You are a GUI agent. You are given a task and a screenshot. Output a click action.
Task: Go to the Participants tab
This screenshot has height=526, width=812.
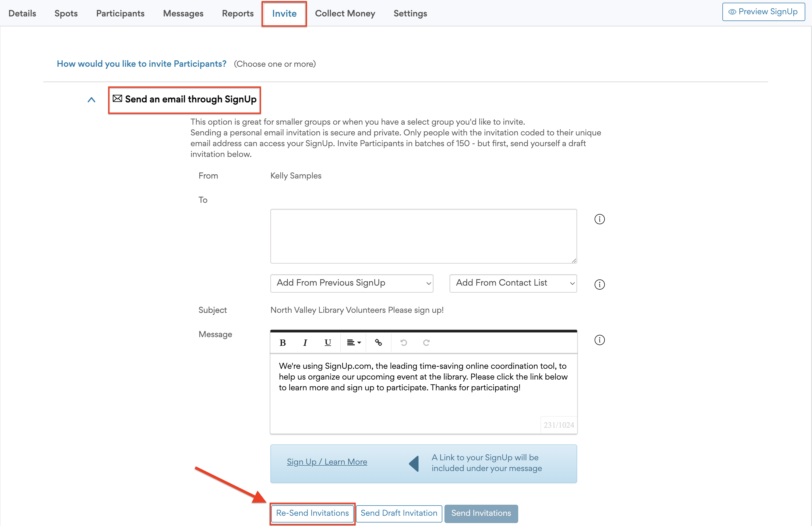tap(120, 13)
